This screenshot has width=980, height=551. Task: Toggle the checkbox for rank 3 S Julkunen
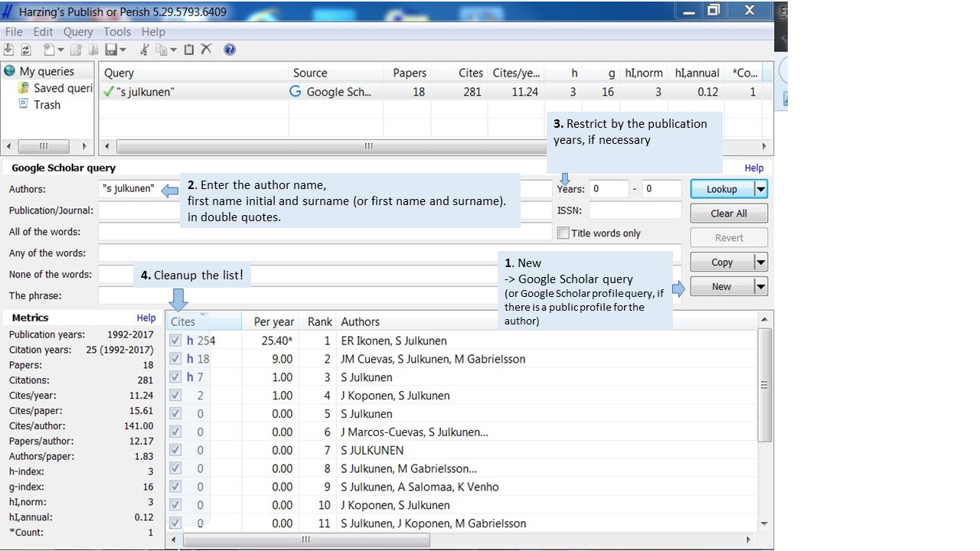coord(175,377)
